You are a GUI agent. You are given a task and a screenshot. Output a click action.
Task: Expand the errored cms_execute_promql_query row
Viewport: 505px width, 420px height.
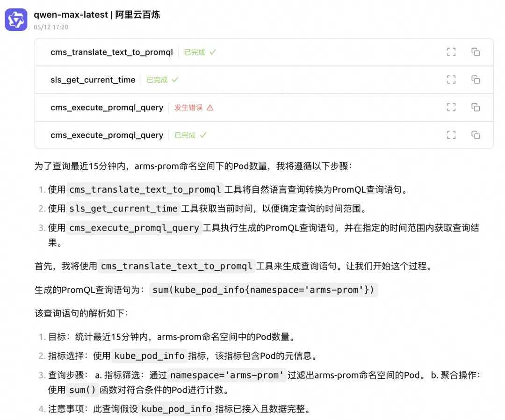coord(107,108)
